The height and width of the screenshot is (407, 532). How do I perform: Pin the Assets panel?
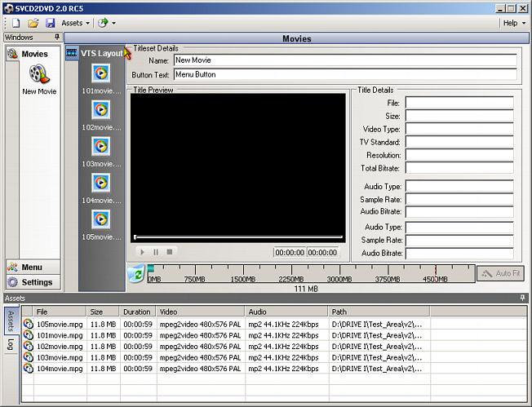[522, 298]
